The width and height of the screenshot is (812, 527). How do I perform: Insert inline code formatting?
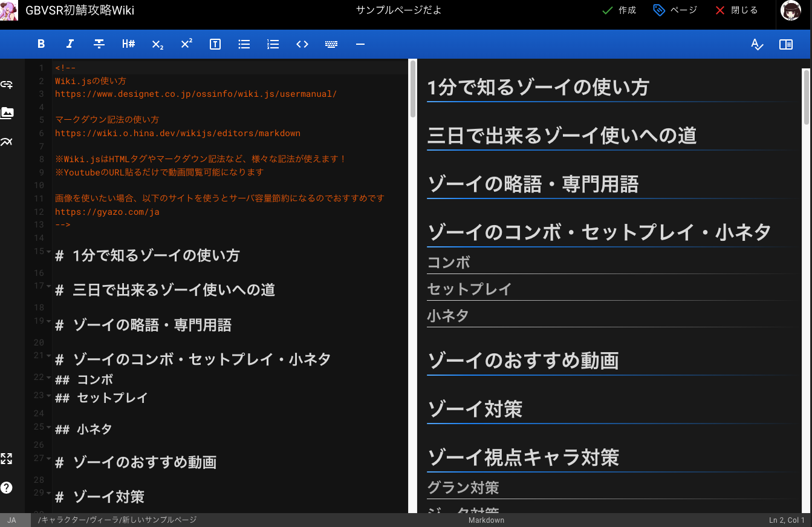[302, 44]
